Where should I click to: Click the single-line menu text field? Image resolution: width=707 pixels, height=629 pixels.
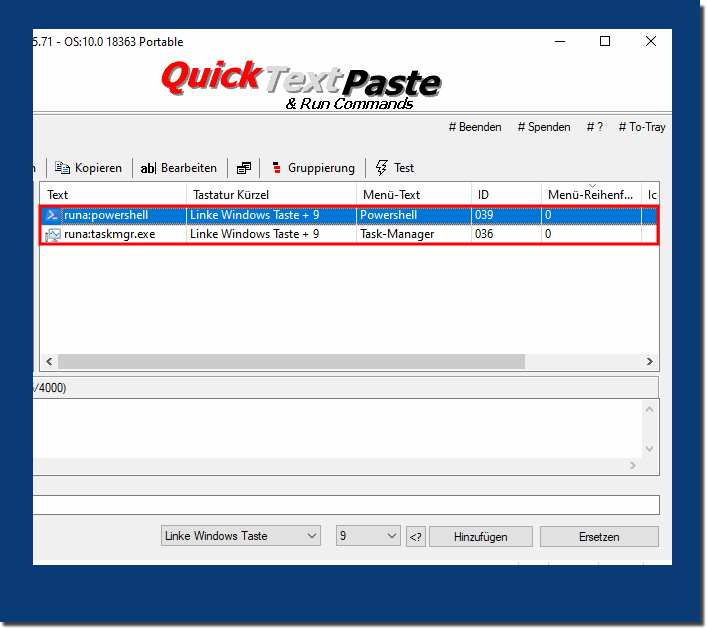(x=346, y=505)
